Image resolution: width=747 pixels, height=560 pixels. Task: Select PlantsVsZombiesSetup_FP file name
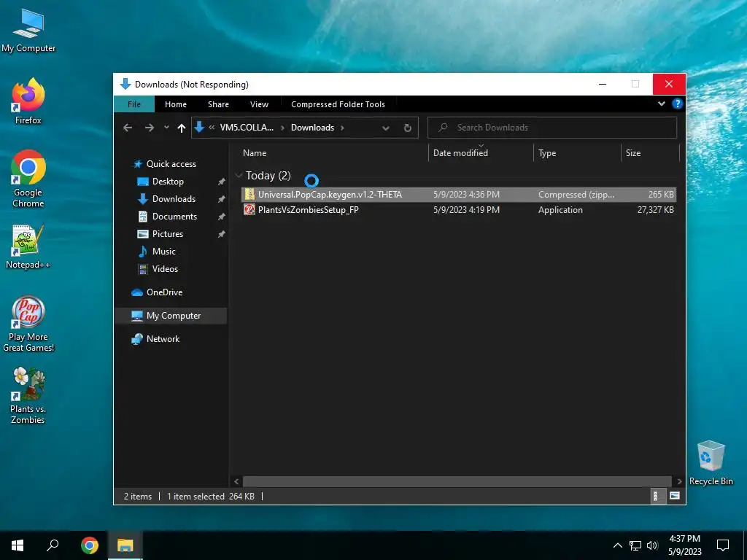tap(309, 209)
